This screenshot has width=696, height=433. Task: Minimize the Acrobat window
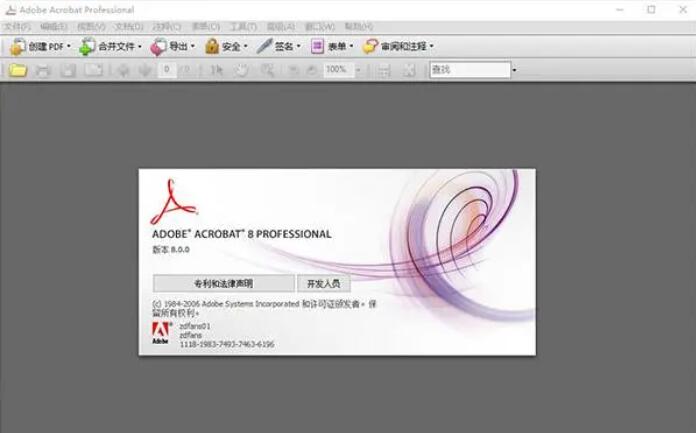click(620, 10)
